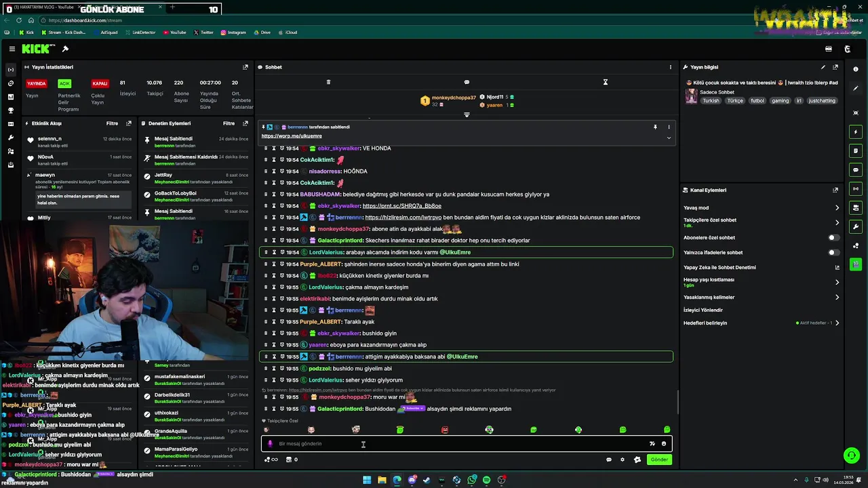Viewport: 868px width, 488px height.
Task: Open chat settings gear below message box
Action: coord(623,460)
